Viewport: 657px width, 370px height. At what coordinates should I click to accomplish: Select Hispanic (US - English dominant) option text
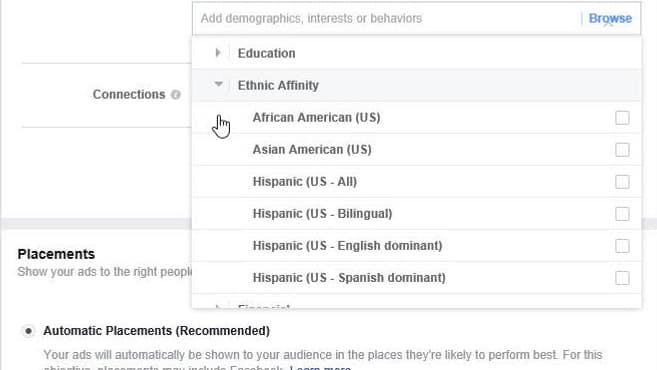(x=347, y=246)
